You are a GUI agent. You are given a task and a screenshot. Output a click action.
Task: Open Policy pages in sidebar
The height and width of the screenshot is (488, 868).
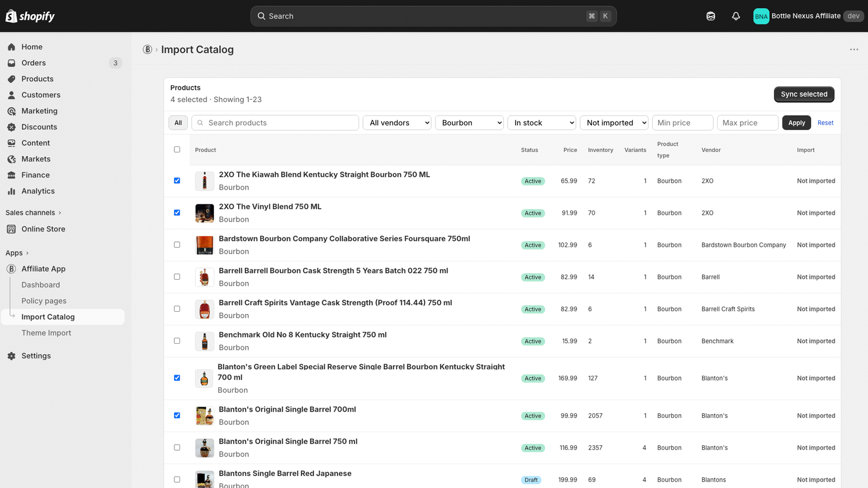[44, 301]
